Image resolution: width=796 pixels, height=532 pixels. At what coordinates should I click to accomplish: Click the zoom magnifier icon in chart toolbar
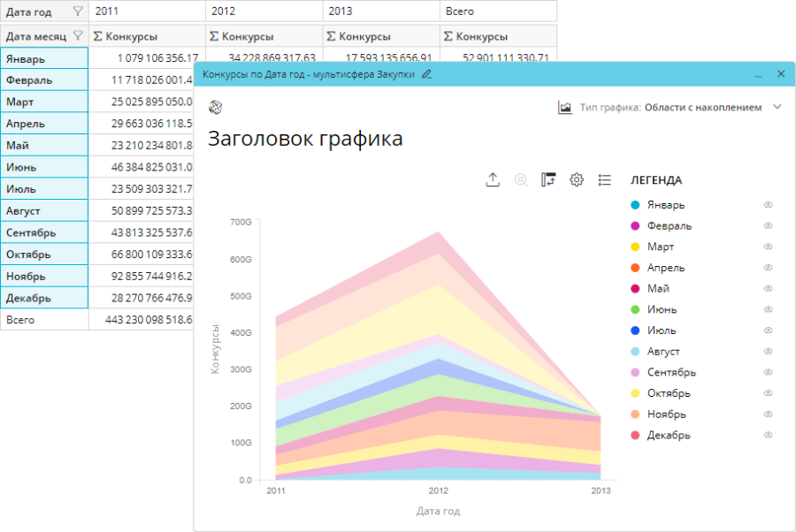pos(521,179)
